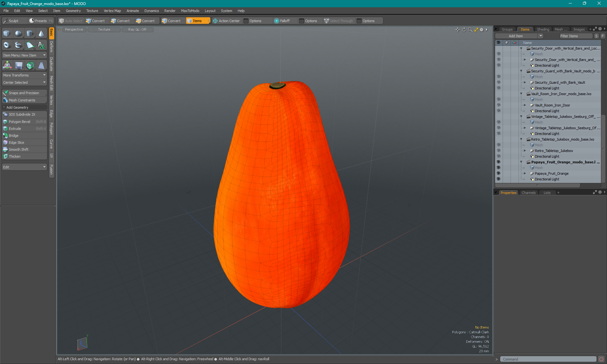607x364 pixels.
Task: Switch to the Shading tab
Action: [x=543, y=29]
